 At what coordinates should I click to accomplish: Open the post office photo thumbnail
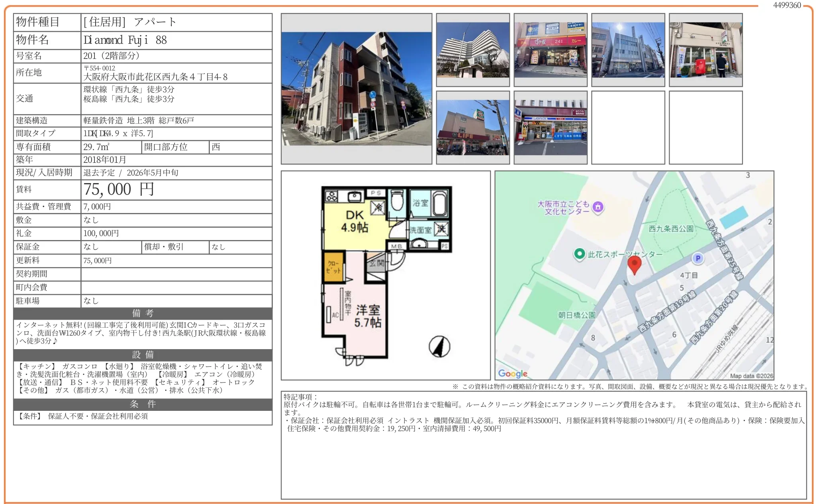pos(705,50)
